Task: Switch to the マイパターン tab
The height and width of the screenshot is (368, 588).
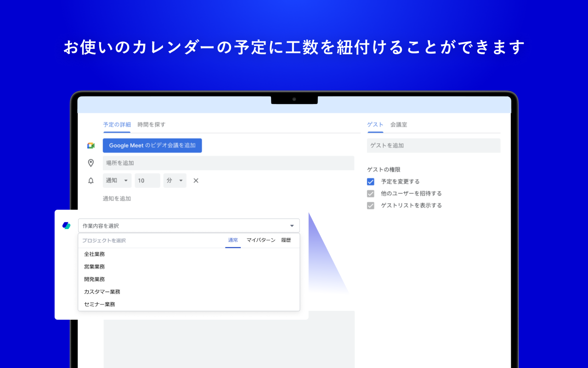Action: coord(260,240)
